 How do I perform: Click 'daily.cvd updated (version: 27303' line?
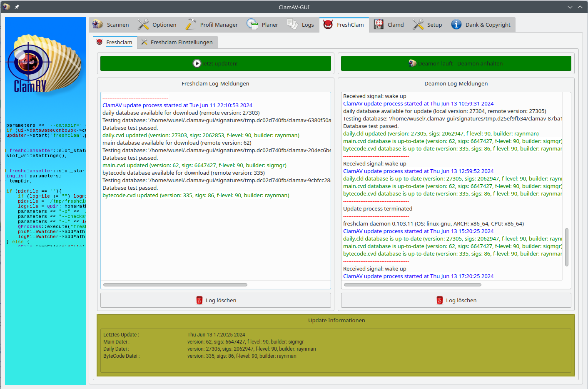coord(201,135)
